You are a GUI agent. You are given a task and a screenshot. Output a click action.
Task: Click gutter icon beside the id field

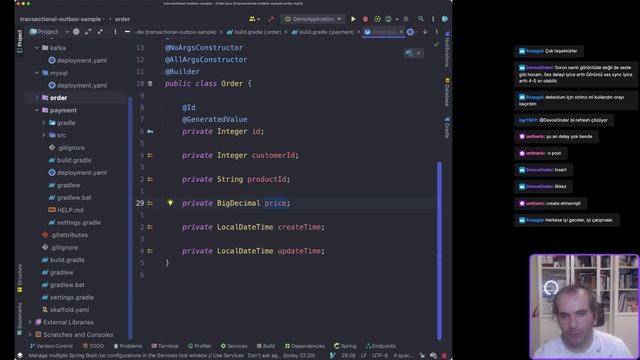point(150,131)
